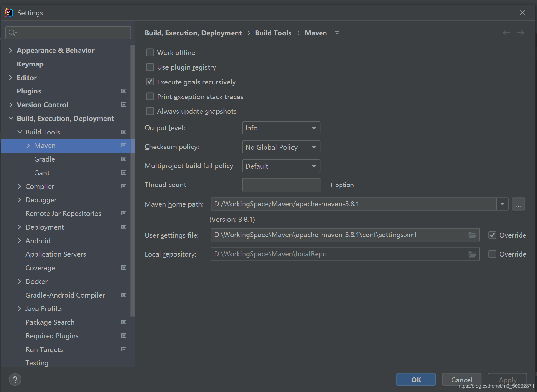Click the project-level icon beside Gradle
The width and height of the screenshot is (537, 392).
click(x=123, y=159)
